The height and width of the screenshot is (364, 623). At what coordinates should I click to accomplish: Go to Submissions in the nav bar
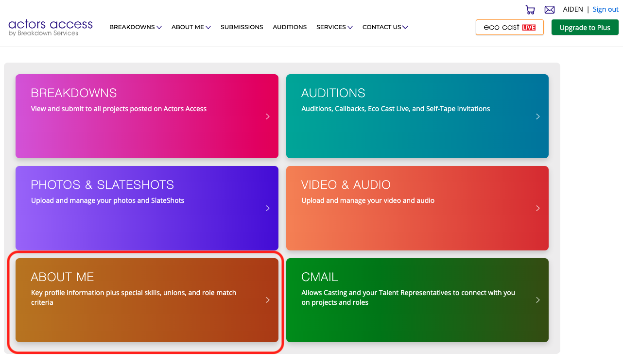[242, 27]
